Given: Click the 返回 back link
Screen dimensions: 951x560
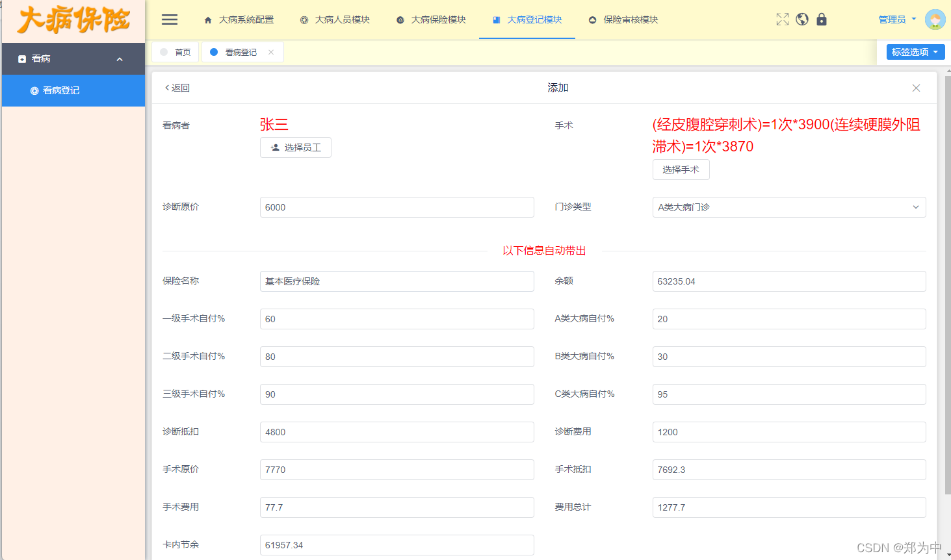Looking at the screenshot, I should click(x=176, y=87).
